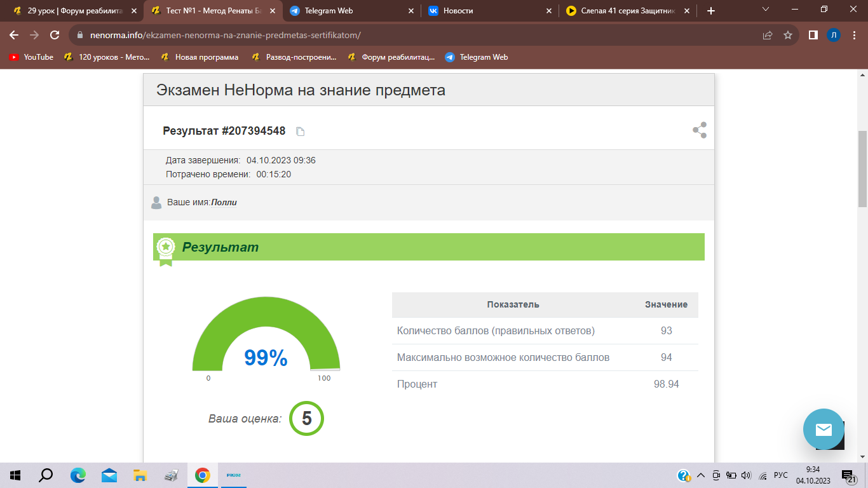Click the share page icon in address bar

pyautogui.click(x=768, y=36)
